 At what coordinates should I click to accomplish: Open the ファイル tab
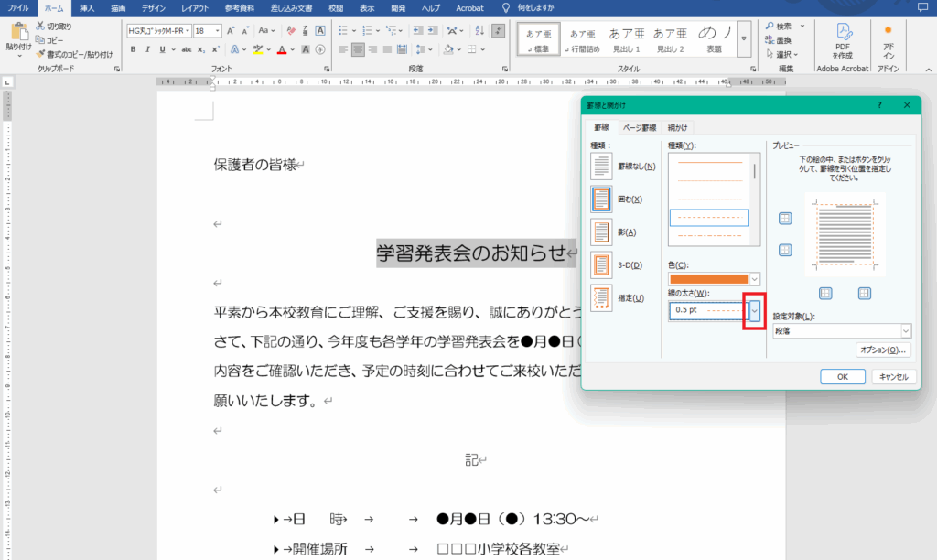coord(18,8)
